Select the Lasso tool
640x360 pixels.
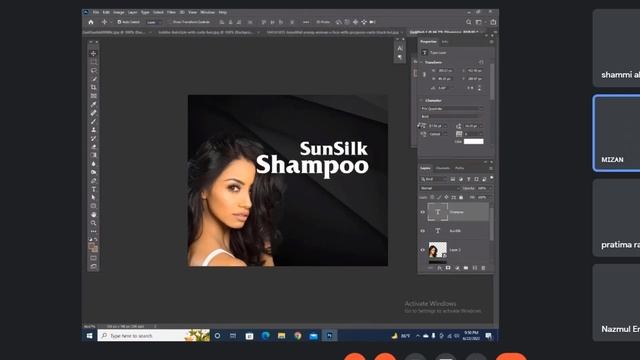tap(93, 71)
